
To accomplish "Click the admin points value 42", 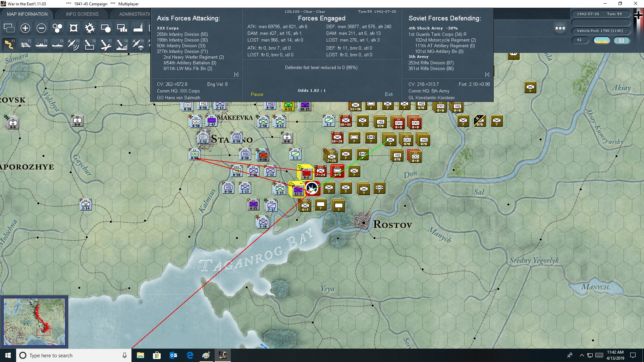I will [580, 40].
